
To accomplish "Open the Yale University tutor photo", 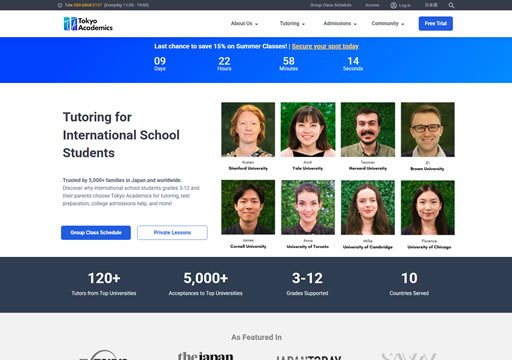I will (x=308, y=129).
